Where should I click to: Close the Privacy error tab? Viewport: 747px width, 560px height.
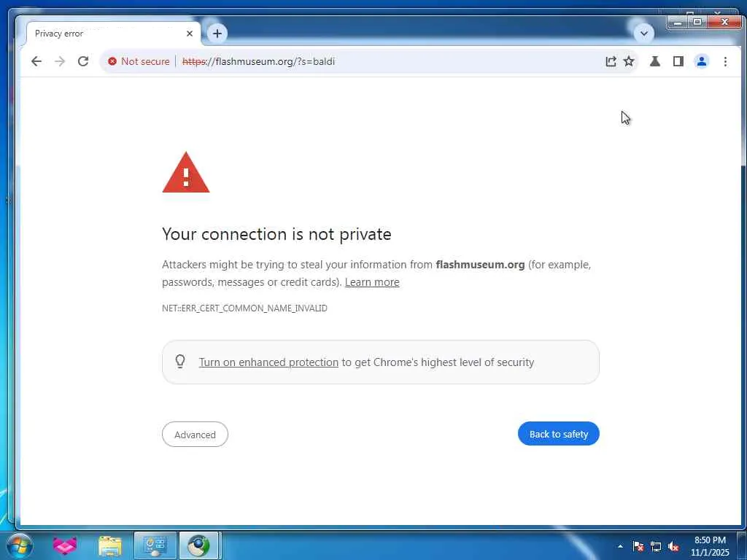(190, 34)
